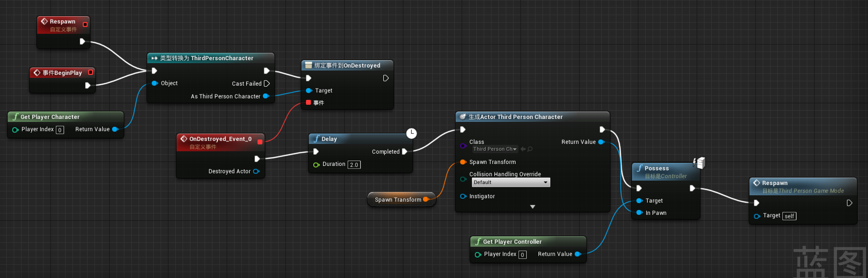Click the Bind OnDestroyed exec output pin
This screenshot has height=278, width=868.
pos(386,78)
